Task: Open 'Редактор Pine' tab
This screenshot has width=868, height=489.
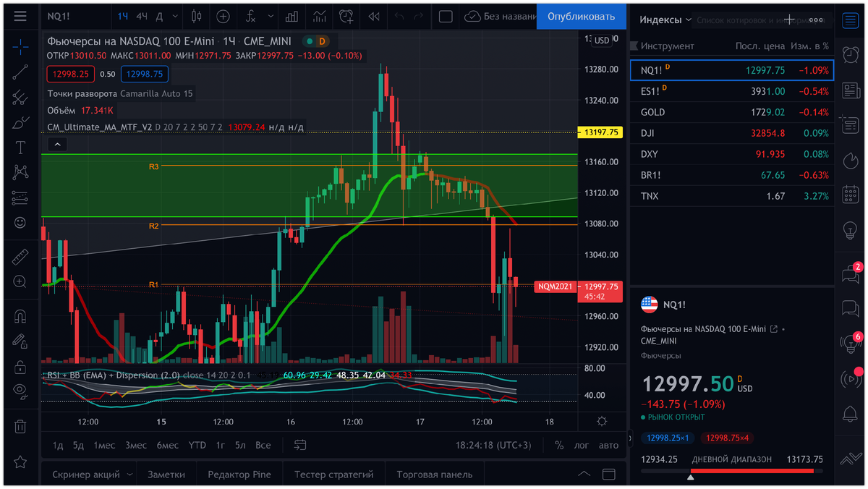Action: click(x=239, y=475)
